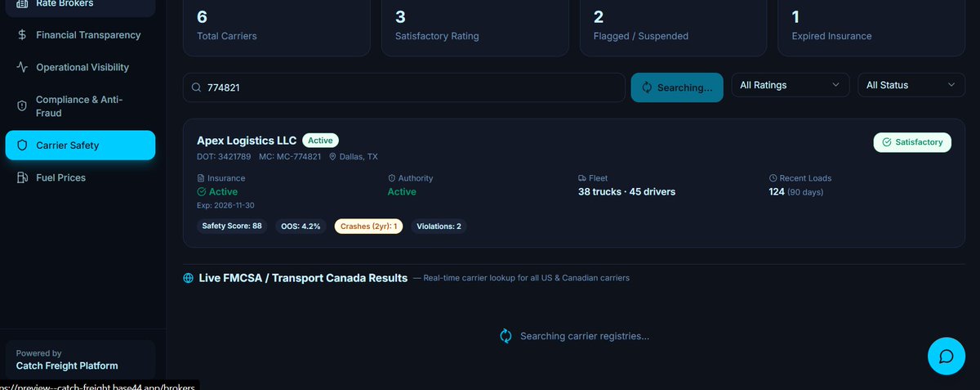The width and height of the screenshot is (980, 390).
Task: Click the Dallas, TX location text
Action: [359, 157]
